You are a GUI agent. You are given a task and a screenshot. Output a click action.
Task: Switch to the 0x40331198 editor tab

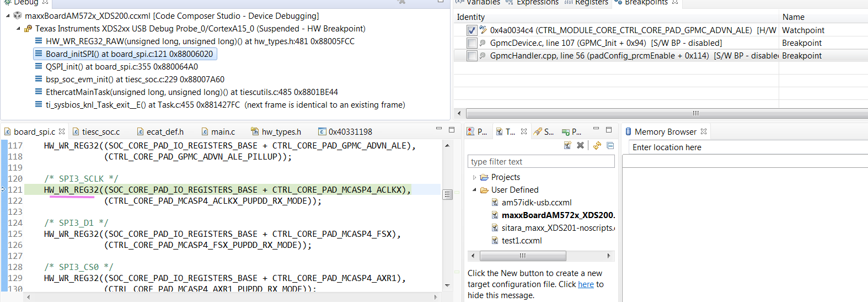tap(345, 131)
